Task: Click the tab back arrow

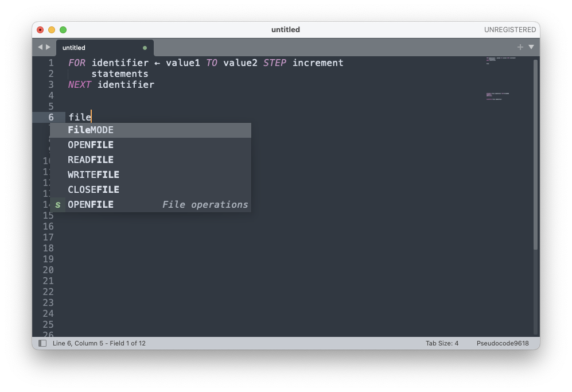Action: 40,48
